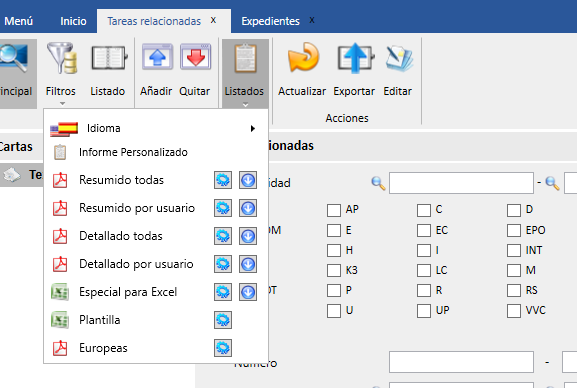Choose Especial para Excel report
The image size is (577, 388).
[x=128, y=292]
